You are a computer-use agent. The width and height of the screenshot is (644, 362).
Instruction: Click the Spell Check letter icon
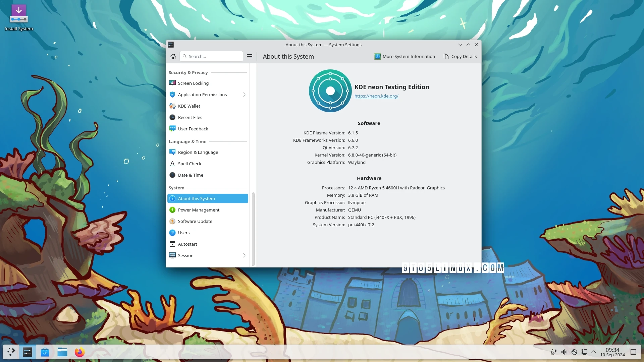172,164
